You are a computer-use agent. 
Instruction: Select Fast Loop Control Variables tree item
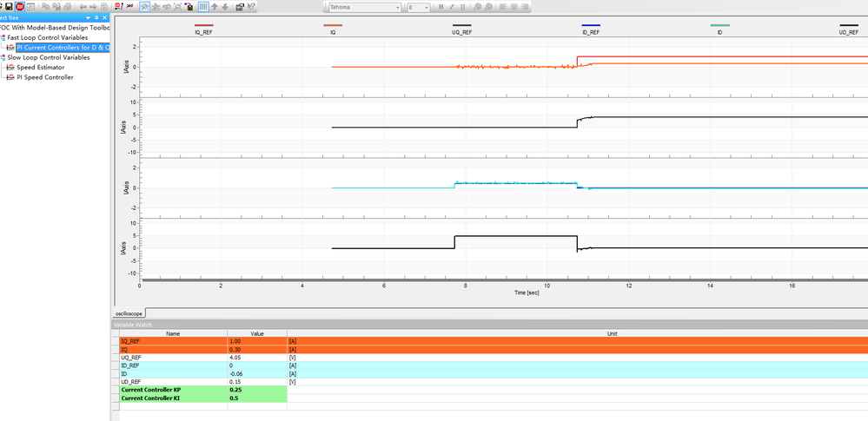(48, 37)
